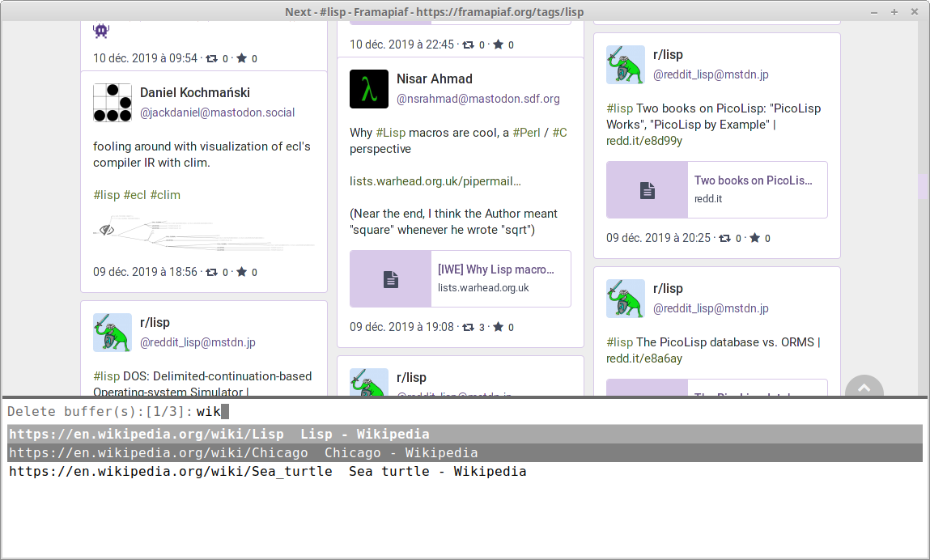Click timestamp 09 déc. 2019 à 20:25
The height and width of the screenshot is (560, 930).
(658, 238)
